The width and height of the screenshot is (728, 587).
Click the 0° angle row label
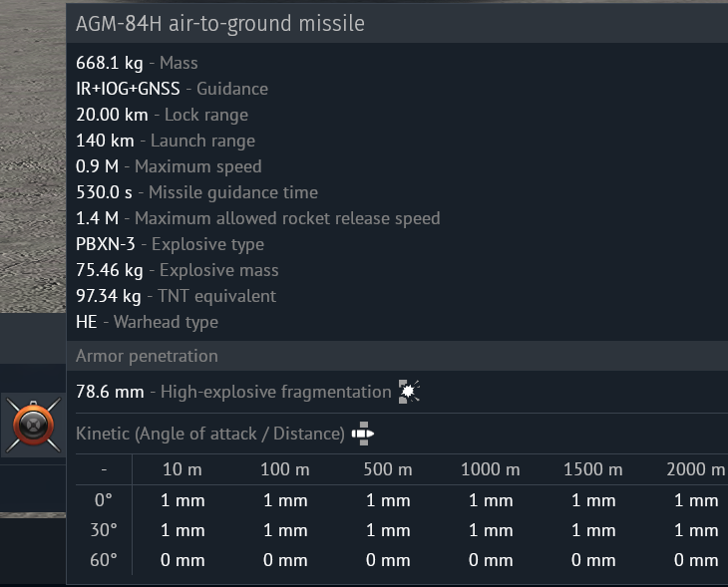click(x=104, y=500)
